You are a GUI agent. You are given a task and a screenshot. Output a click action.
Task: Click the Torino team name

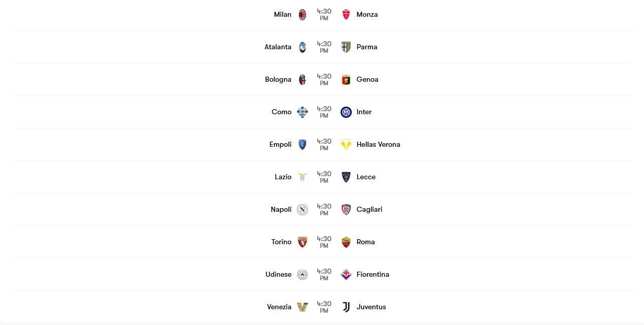282,242
